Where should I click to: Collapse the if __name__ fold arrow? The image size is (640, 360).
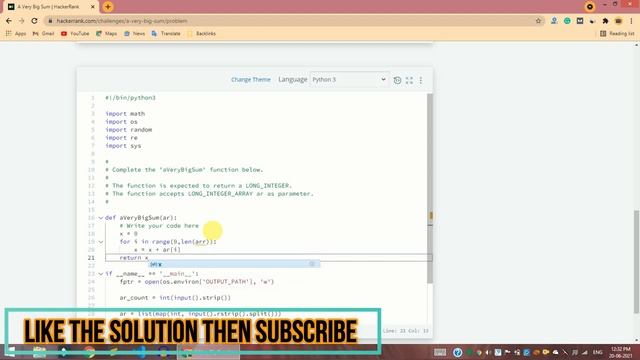click(x=101, y=274)
